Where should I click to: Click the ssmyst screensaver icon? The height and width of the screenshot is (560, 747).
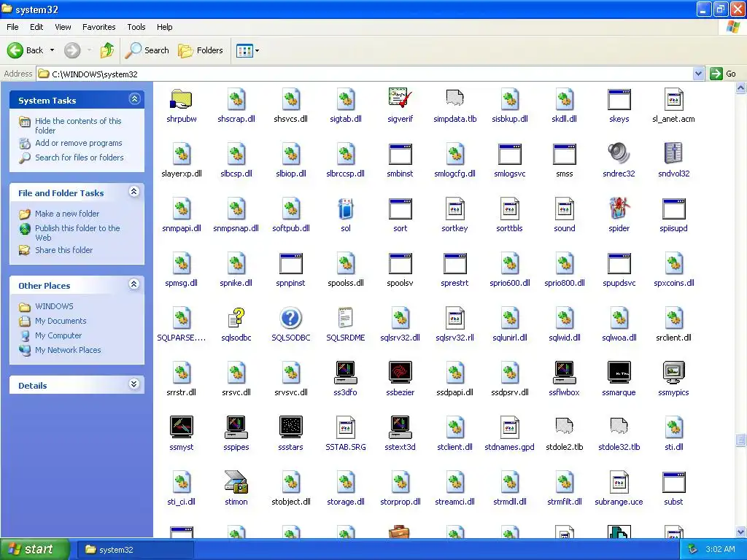point(181,427)
